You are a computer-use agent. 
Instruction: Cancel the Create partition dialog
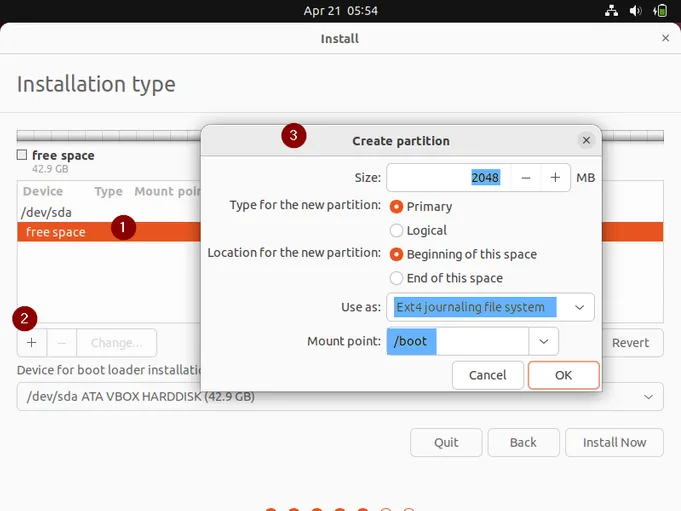coord(487,375)
